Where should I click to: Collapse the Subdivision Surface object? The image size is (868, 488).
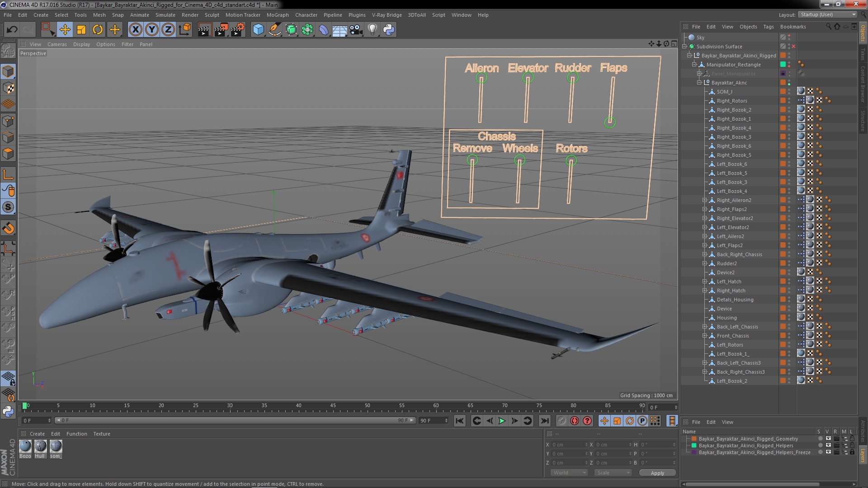[684, 47]
